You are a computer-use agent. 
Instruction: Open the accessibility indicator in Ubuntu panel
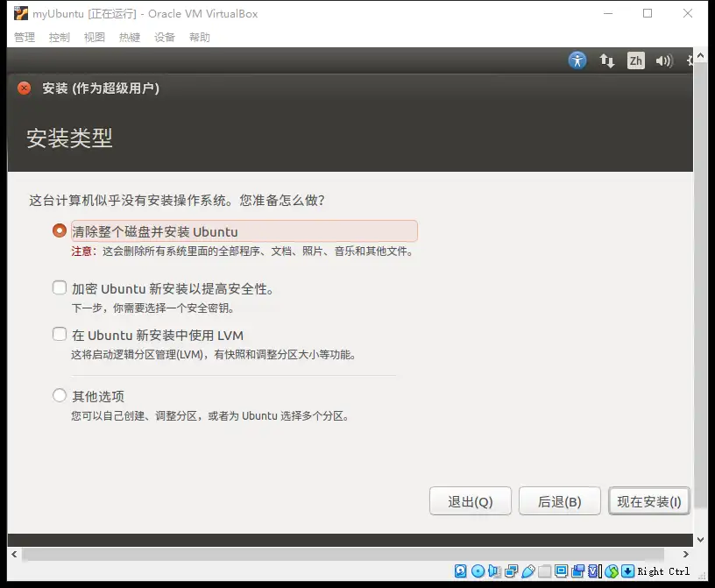point(577,60)
